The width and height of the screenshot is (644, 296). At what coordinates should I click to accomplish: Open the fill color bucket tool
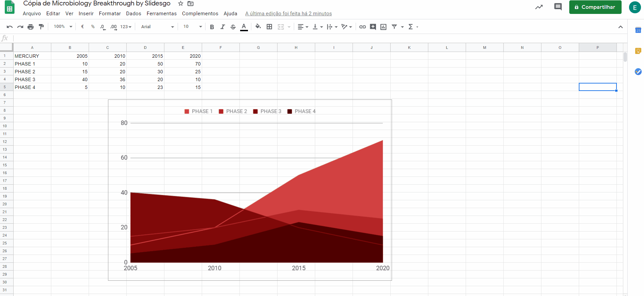pos(258,26)
